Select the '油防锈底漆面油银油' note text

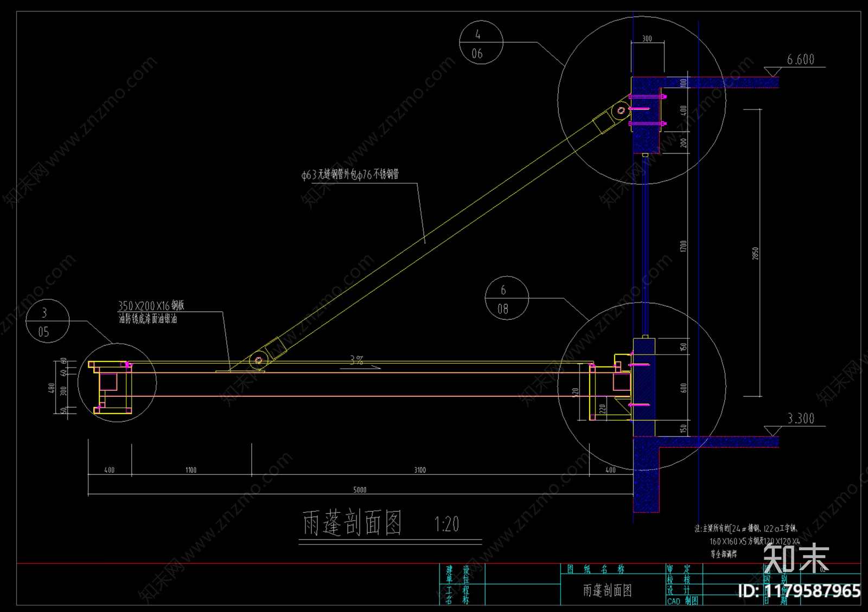(x=148, y=319)
